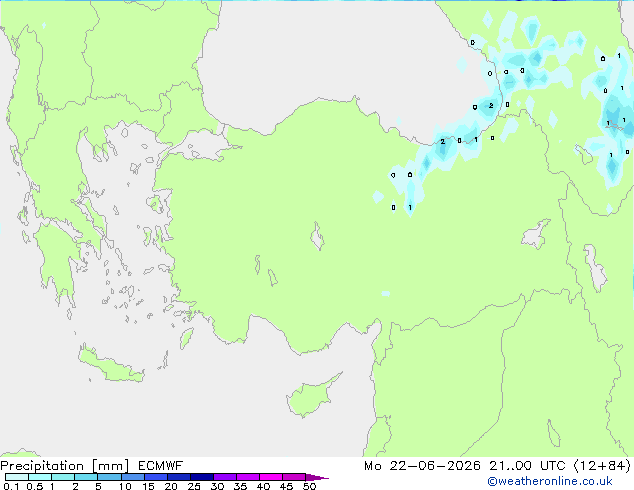The width and height of the screenshot is (634, 490).
Task: Click the '(12+84)' forecast run label
Action: (602, 466)
